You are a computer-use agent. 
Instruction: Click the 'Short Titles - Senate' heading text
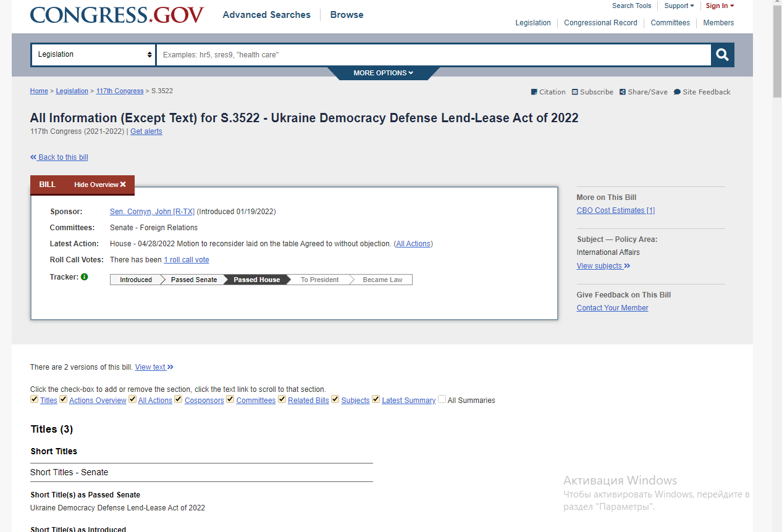69,472
